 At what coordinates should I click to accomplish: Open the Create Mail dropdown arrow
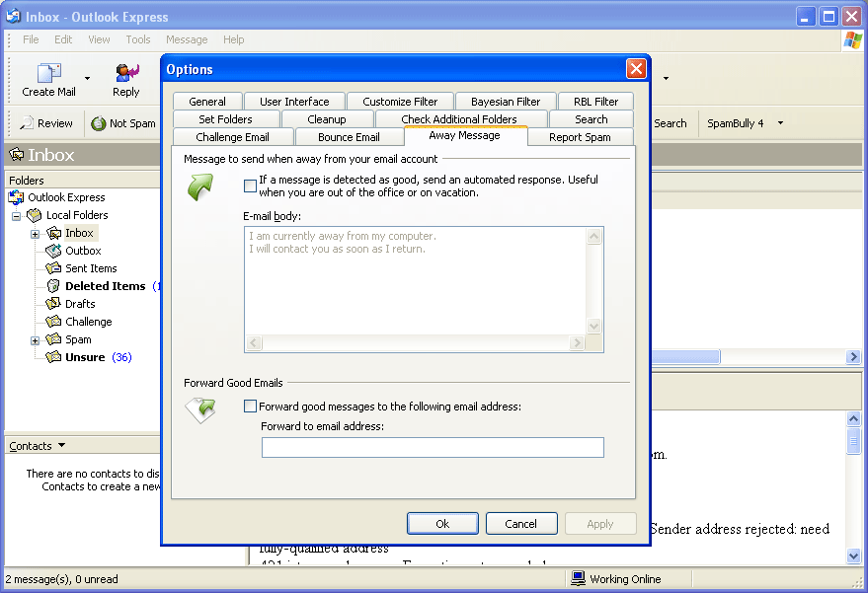point(88,79)
